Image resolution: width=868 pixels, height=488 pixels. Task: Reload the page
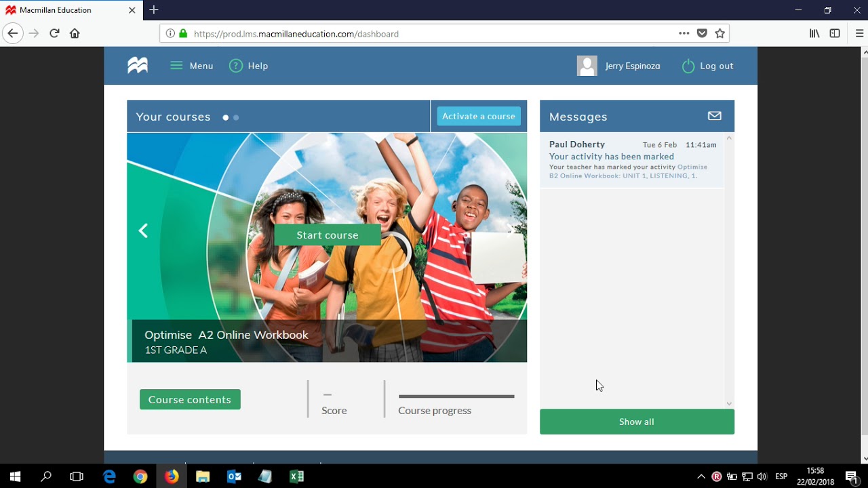coord(54,33)
